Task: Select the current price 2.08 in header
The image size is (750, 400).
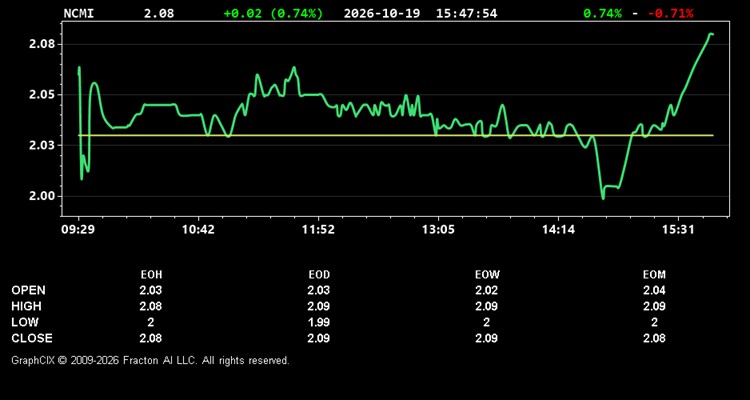Action: (159, 13)
